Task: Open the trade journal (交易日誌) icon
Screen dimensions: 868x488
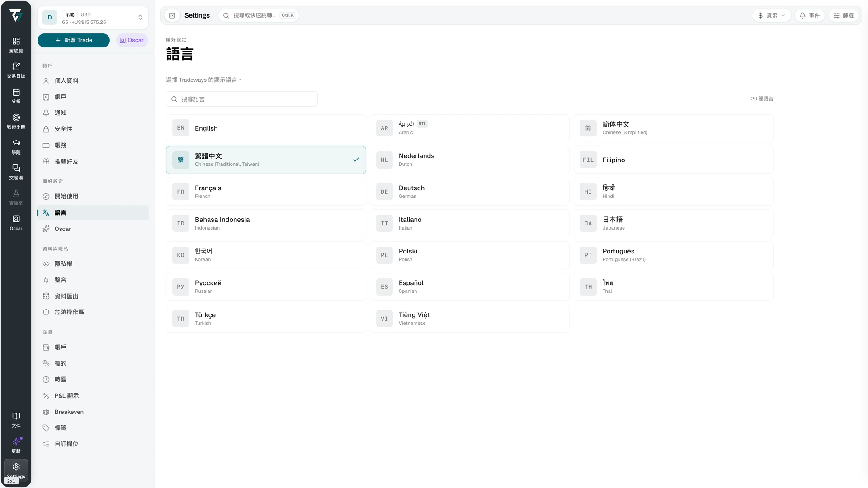Action: click(16, 66)
